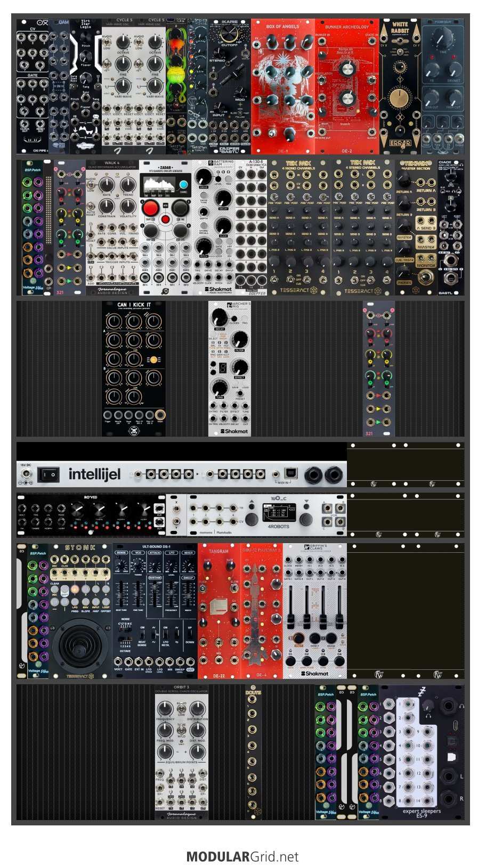Click the Intellijel 15V DC power jack
The image size is (486, 868).
pyautogui.click(x=26, y=473)
